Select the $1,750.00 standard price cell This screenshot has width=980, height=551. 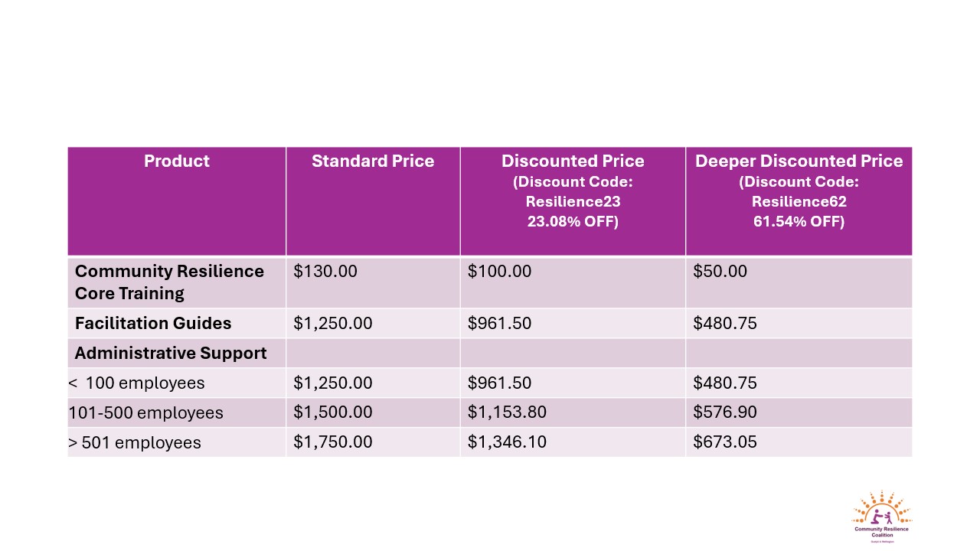[x=373, y=442]
